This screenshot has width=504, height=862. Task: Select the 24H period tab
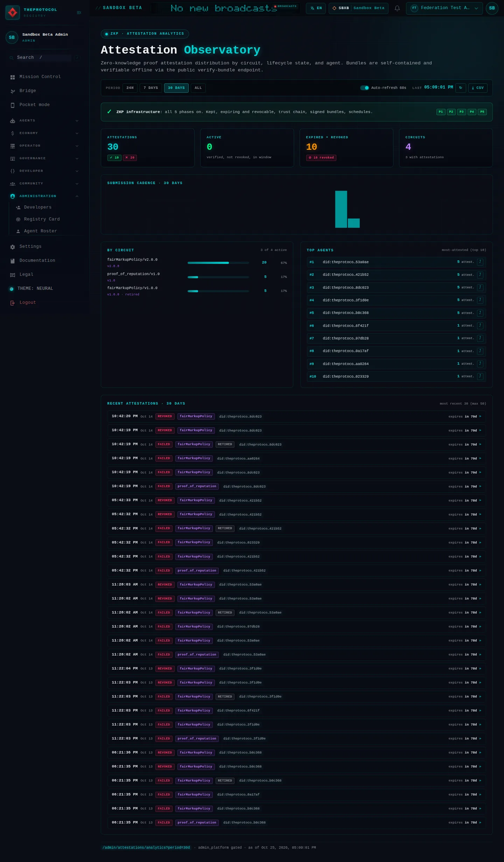click(130, 88)
